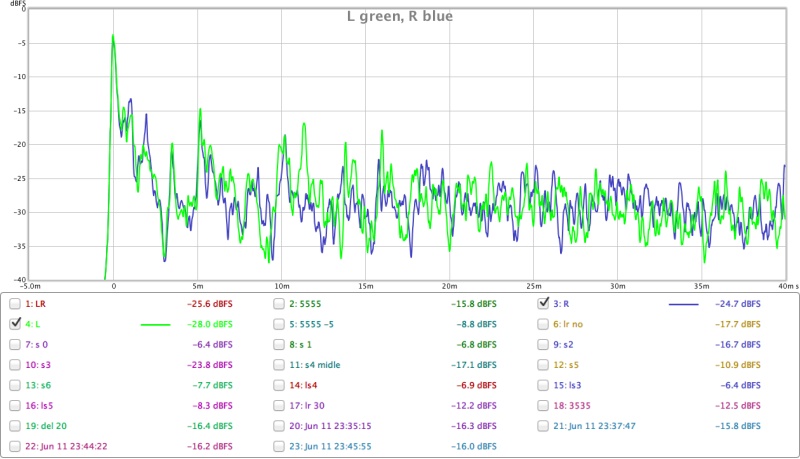Tick the '21: Jun 11 23:37:47' checkbox
Screen dimensions: 800x459
543,426
